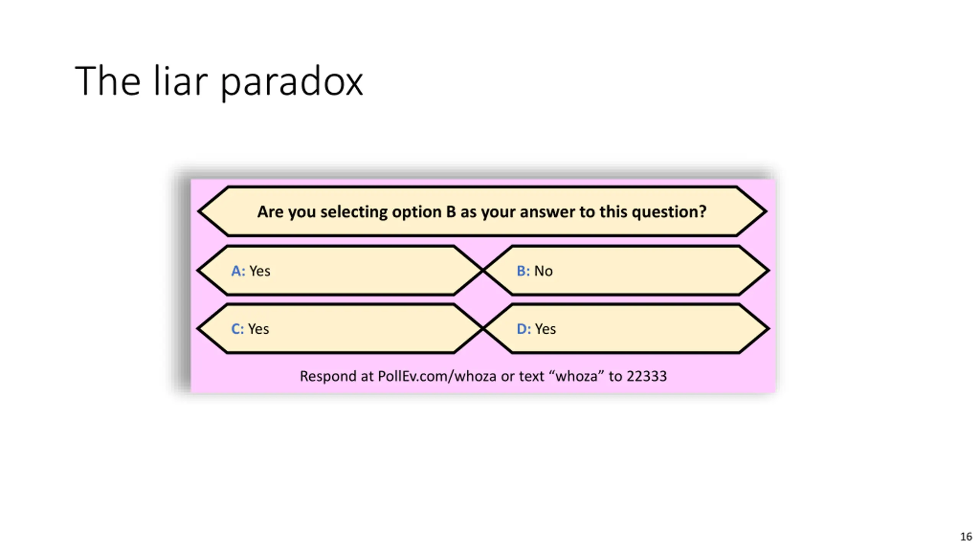Click the slide title "The liar paradox"
This screenshot has width=980, height=551.
[x=219, y=81]
